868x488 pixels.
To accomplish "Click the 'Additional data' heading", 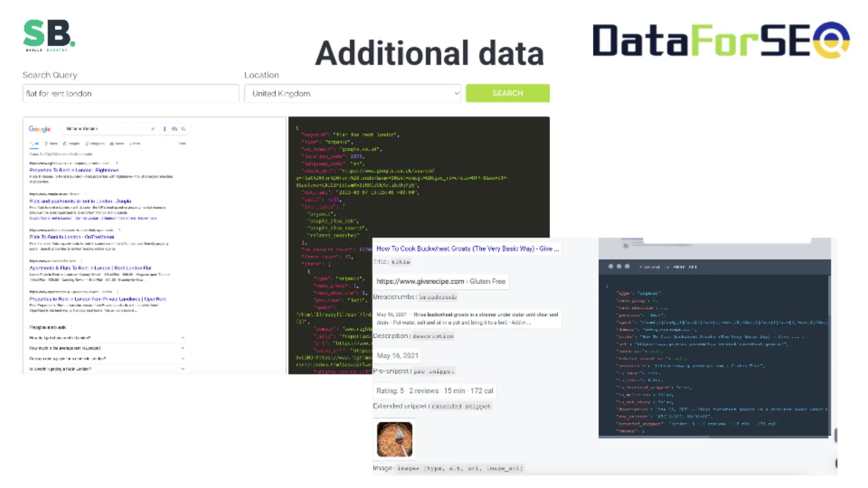I will 429,53.
